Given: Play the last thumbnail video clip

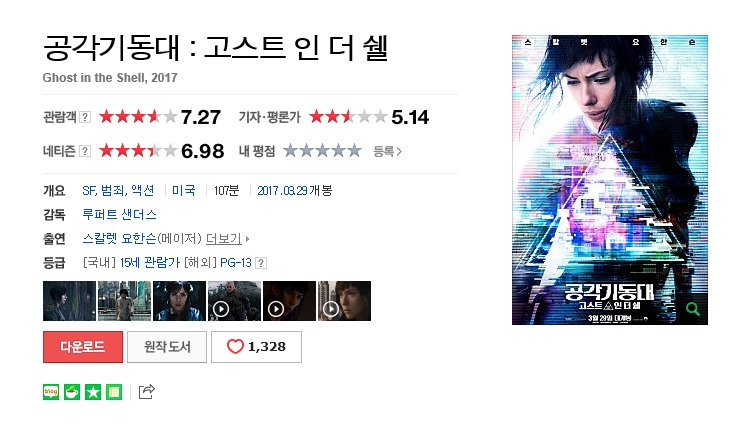Looking at the screenshot, I should pos(344,301).
